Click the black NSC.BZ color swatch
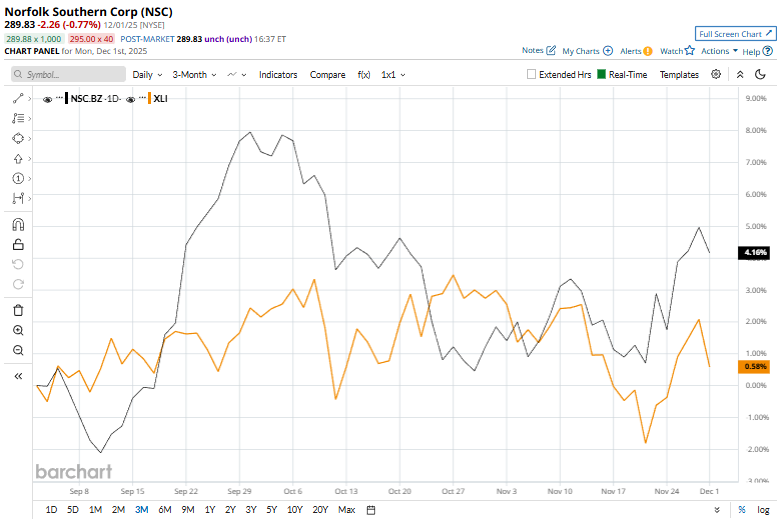 click(67, 98)
